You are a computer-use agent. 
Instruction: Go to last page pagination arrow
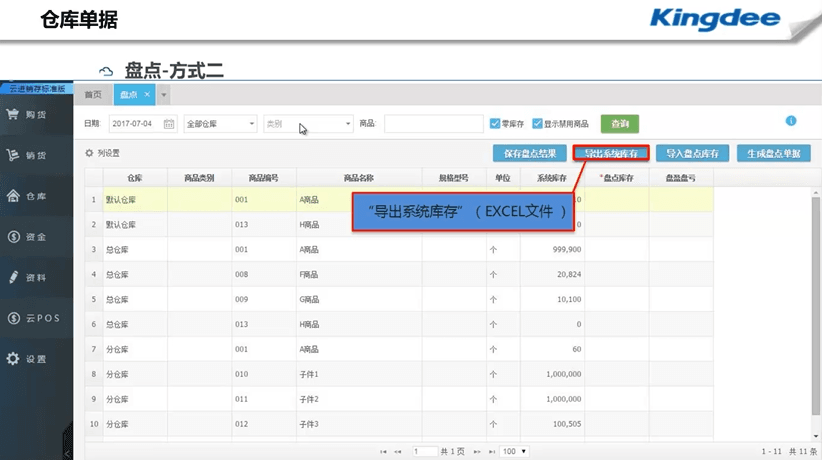coord(492,452)
